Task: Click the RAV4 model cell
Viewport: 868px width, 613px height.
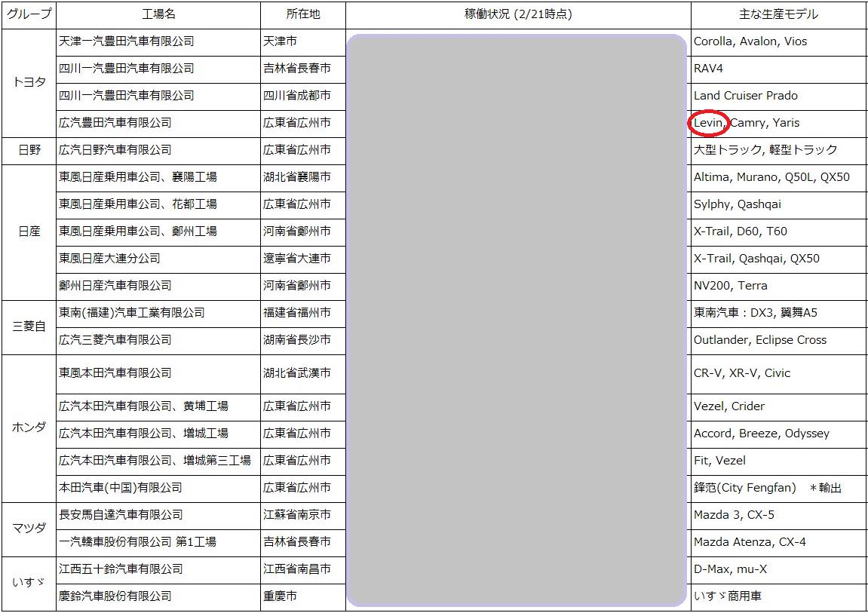Action: click(779, 69)
